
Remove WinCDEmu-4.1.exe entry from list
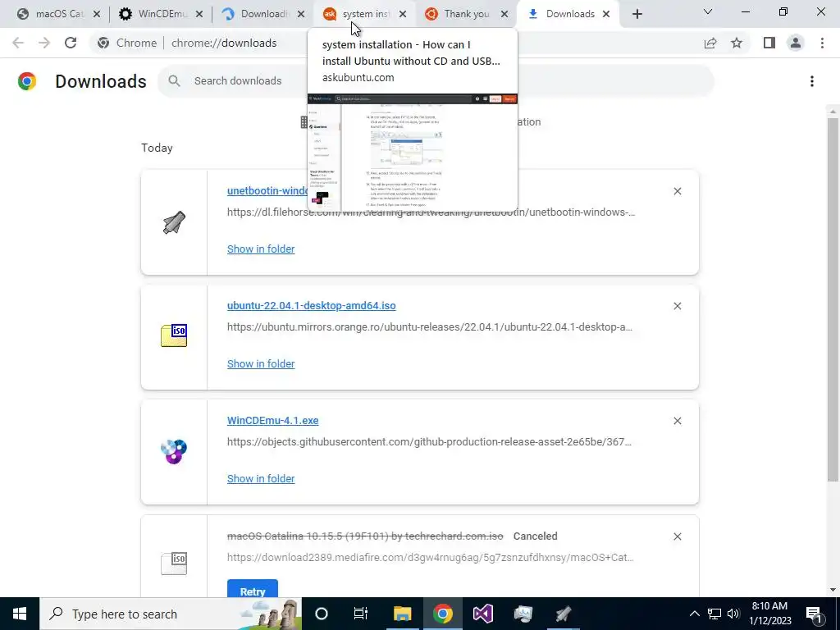pyautogui.click(x=677, y=421)
